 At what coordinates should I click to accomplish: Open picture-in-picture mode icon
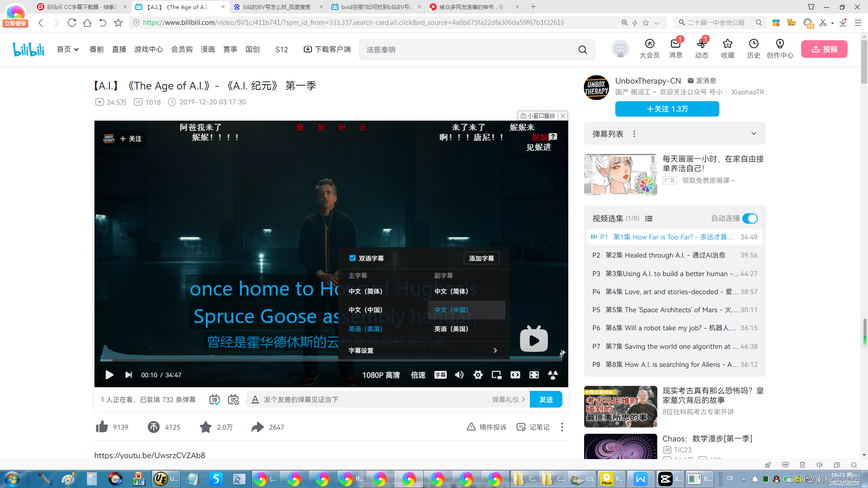[x=496, y=375]
